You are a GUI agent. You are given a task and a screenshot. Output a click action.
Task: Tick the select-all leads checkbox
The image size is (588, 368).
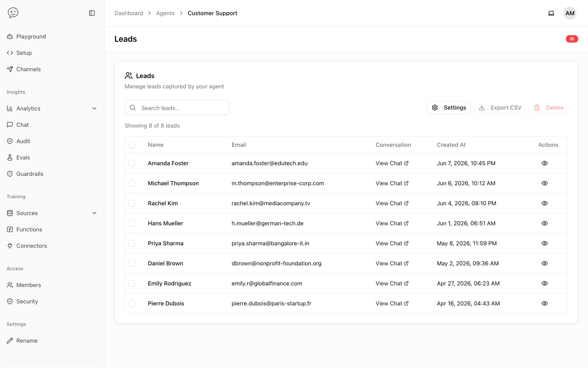131,145
